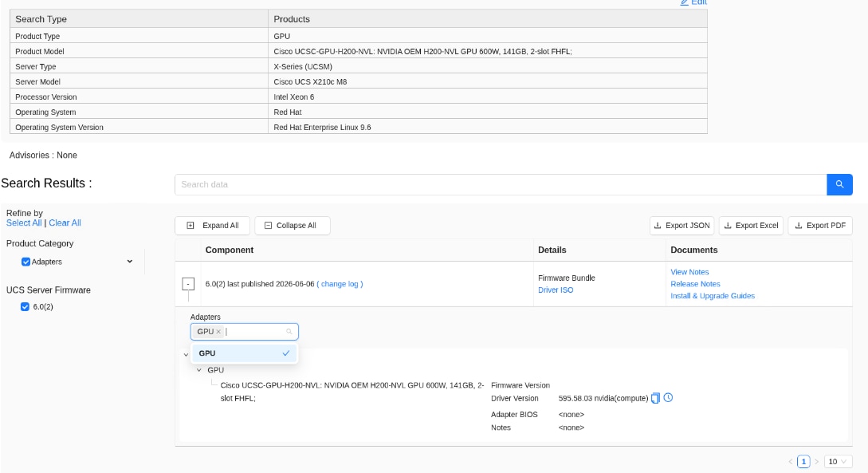Collapse the 6.0(2) firmware row with the minus box
Viewport: 868px width, 473px height.
pyautogui.click(x=188, y=284)
